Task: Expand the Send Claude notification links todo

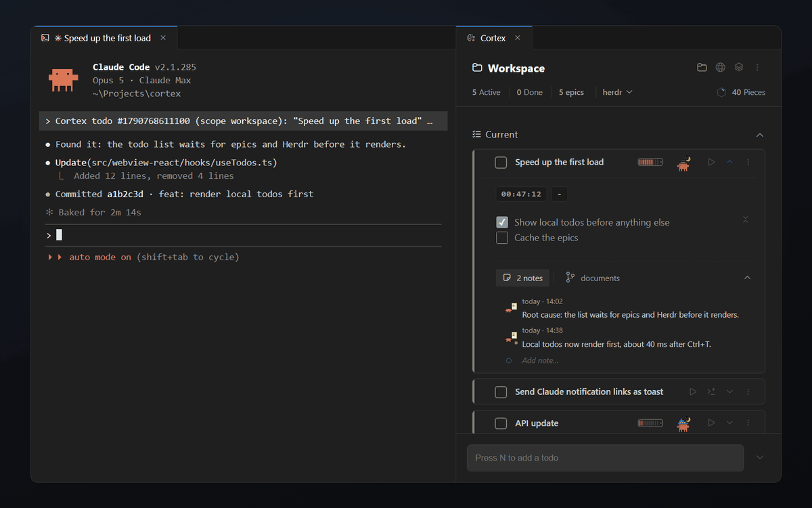Action: 729,392
